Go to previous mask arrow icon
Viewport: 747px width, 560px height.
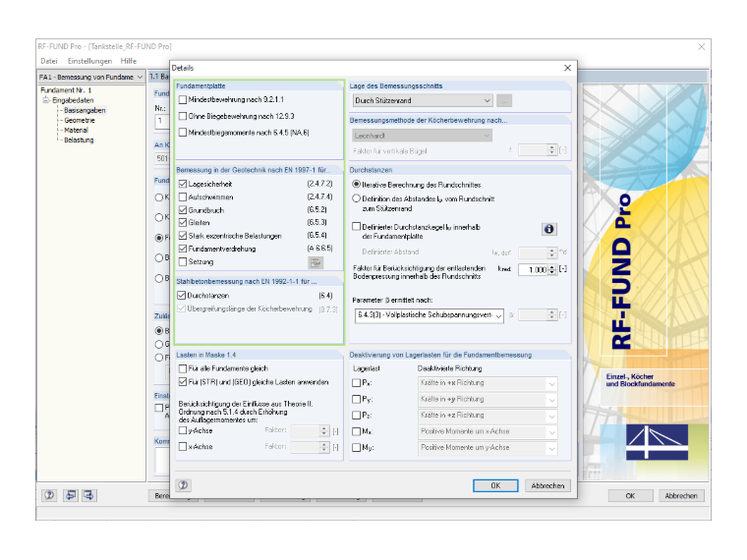(71, 495)
